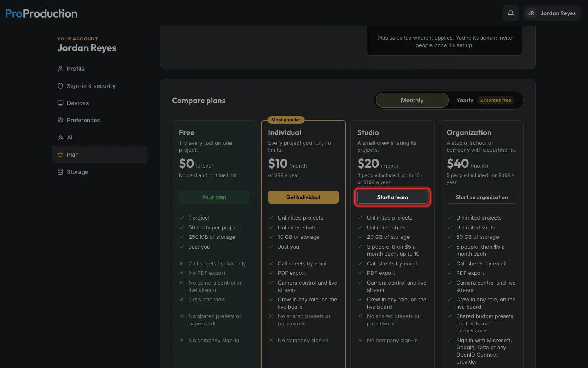Switch billing to Monthly
The image size is (588, 368).
point(412,100)
